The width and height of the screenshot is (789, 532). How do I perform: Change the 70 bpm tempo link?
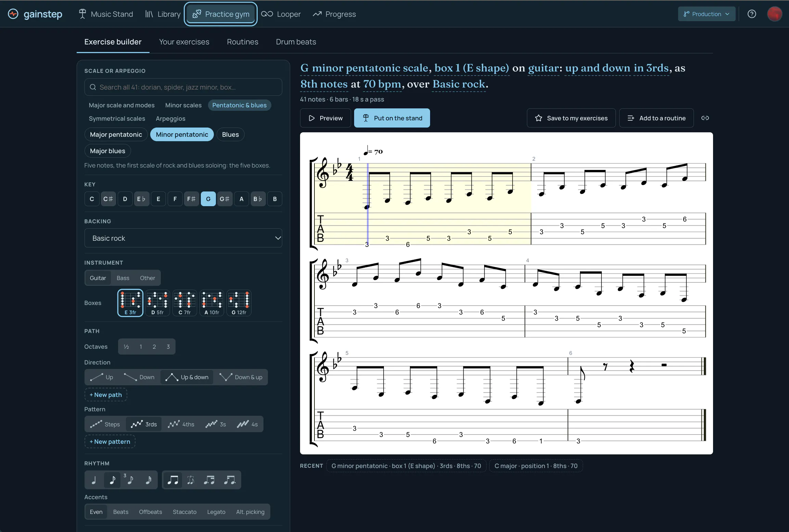tap(382, 84)
